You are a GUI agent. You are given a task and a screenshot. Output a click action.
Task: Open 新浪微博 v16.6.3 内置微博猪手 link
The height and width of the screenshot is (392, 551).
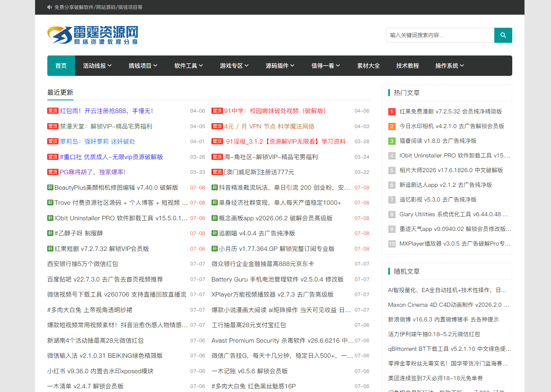click(x=443, y=320)
